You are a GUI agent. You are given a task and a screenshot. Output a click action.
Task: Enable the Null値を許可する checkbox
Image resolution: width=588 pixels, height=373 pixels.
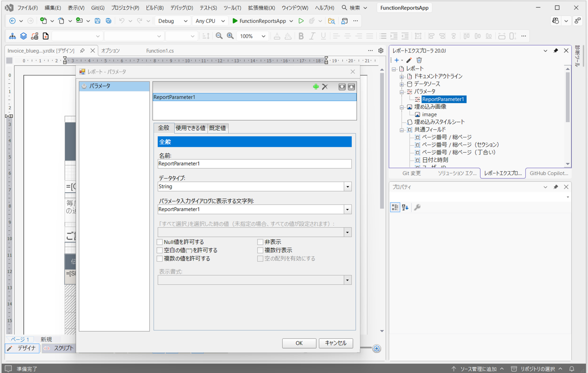point(160,242)
